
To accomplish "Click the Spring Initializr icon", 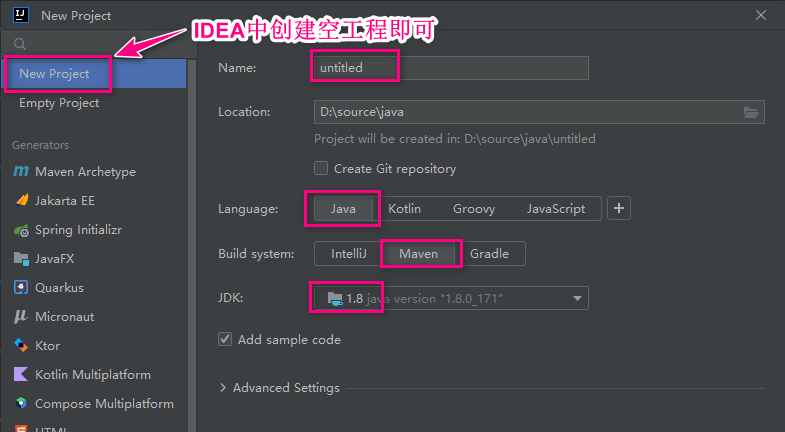I will [x=22, y=230].
